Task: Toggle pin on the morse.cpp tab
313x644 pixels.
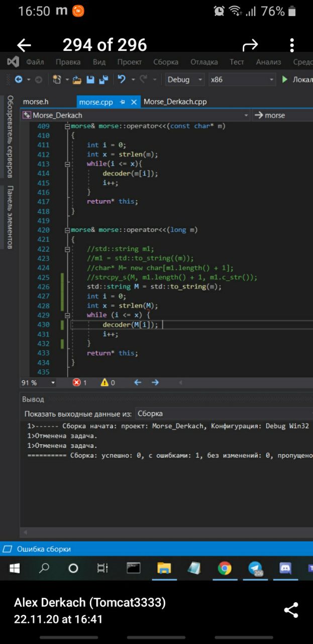Action: click(123, 102)
